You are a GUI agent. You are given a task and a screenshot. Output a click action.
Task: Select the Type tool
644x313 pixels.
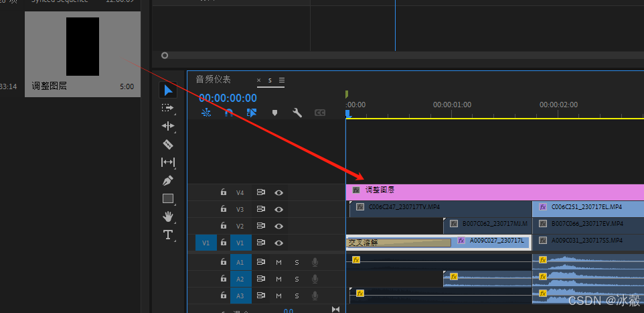pos(167,235)
